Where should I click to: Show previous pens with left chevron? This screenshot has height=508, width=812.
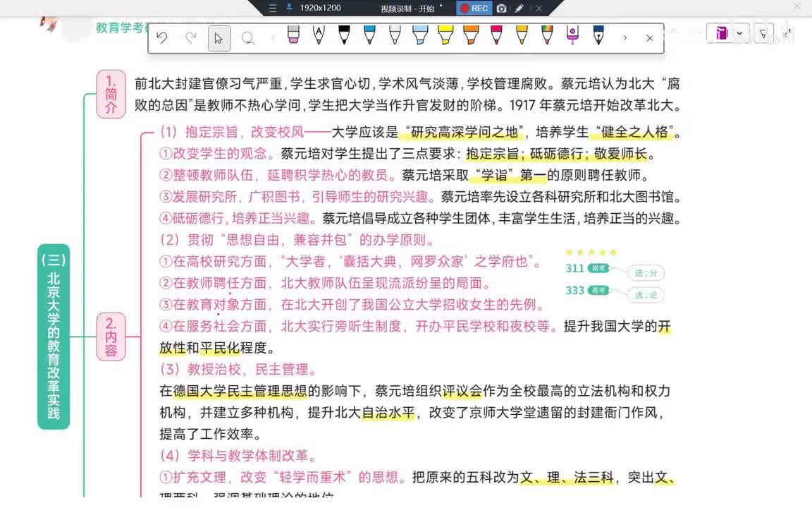pyautogui.click(x=273, y=38)
